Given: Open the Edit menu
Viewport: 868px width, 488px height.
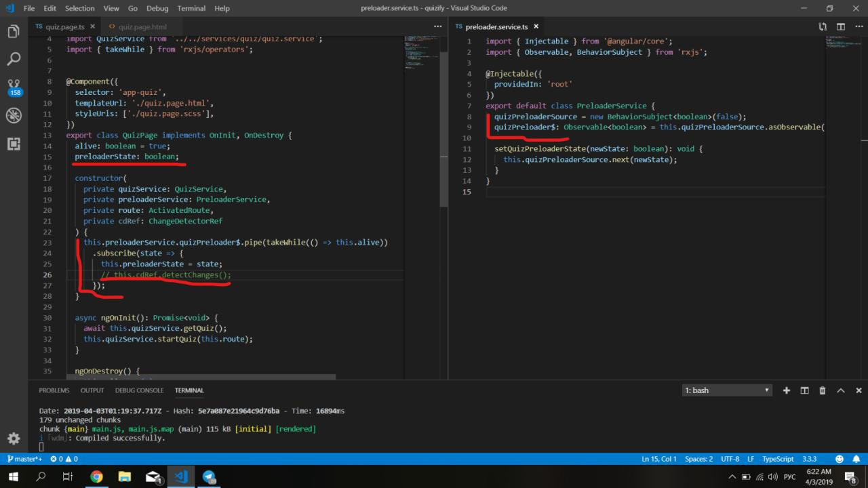Looking at the screenshot, I should [50, 8].
